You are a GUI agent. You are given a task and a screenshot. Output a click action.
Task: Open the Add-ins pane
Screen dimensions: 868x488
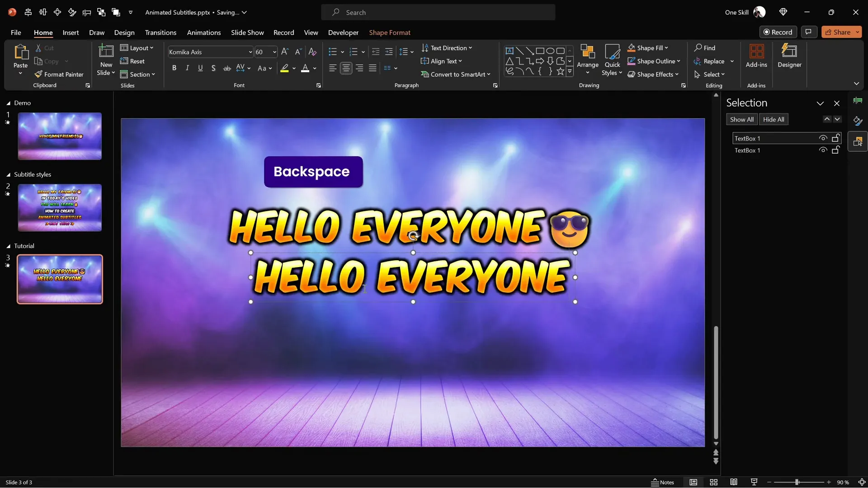756,56
